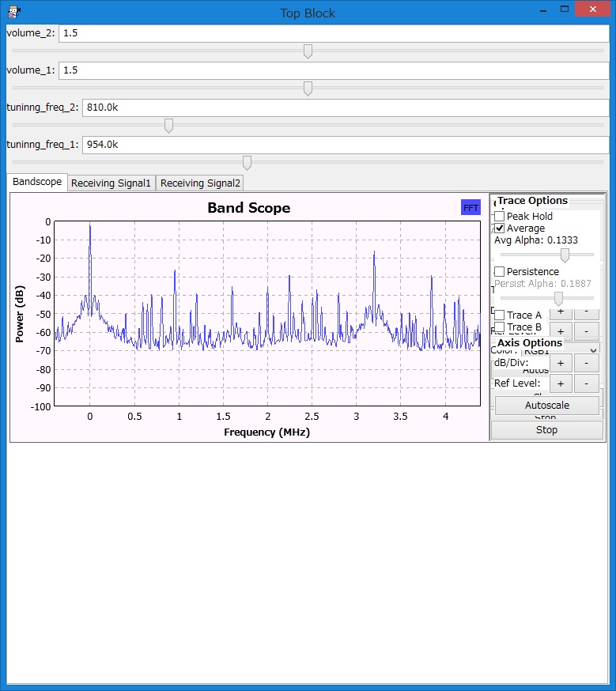Decrease Ref Level with minus button
616x691 pixels.
coord(587,383)
